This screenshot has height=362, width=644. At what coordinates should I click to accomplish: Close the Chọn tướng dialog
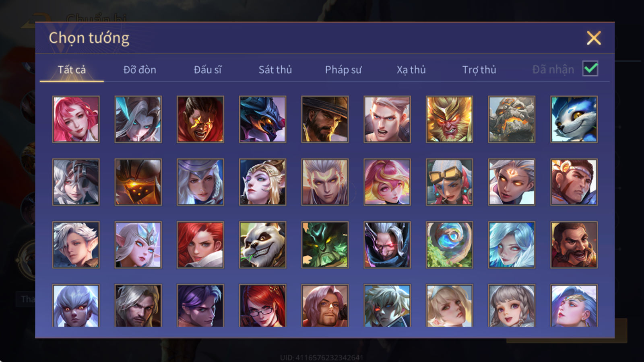594,38
